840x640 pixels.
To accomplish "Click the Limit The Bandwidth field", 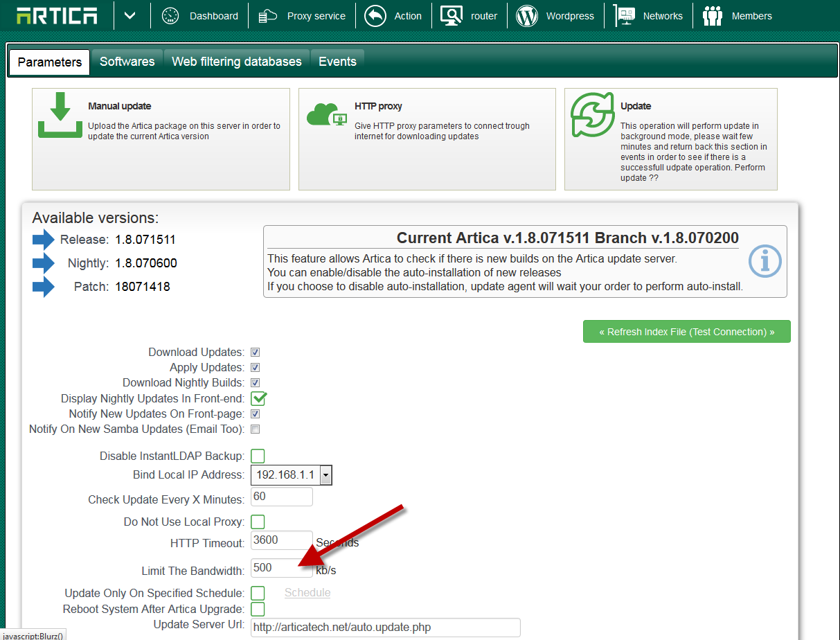I will click(282, 568).
